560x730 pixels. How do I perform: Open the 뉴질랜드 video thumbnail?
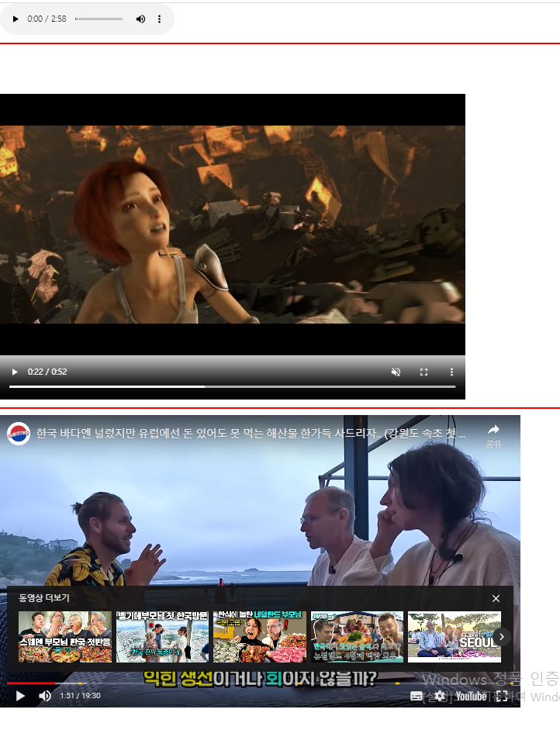coord(357,637)
